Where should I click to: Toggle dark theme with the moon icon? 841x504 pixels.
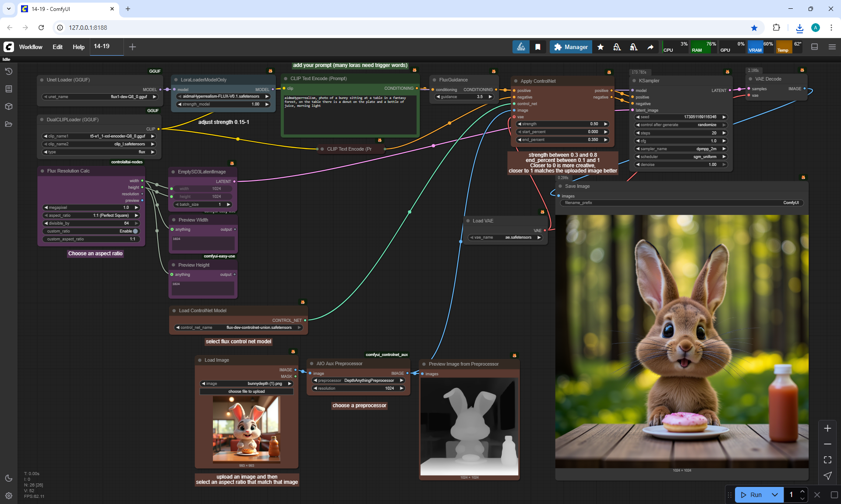9,478
